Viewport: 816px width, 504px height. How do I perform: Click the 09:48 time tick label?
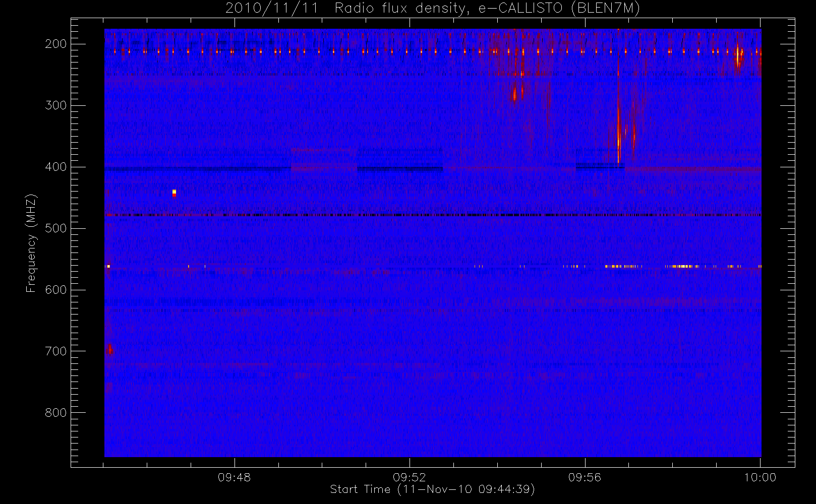234,477
